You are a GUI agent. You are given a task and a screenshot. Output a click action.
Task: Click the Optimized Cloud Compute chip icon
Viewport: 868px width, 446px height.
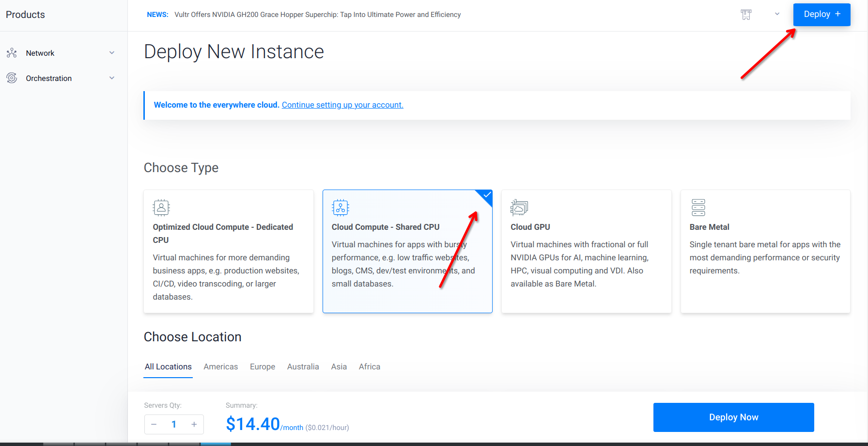(x=161, y=207)
